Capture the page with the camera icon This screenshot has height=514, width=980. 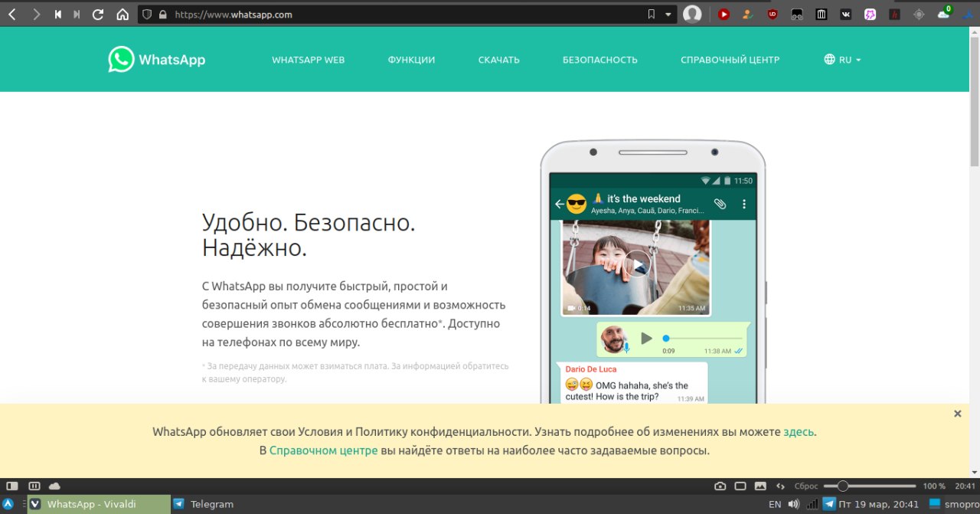(x=720, y=486)
